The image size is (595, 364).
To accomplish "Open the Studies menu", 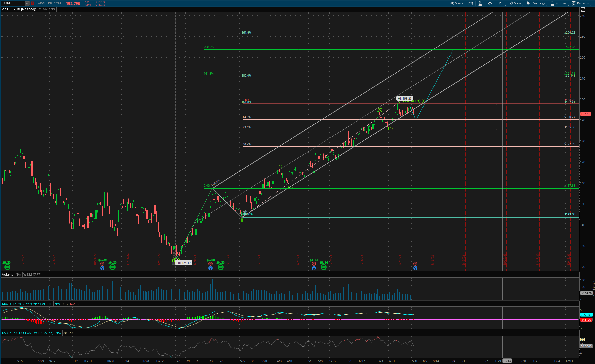I will [558, 3].
